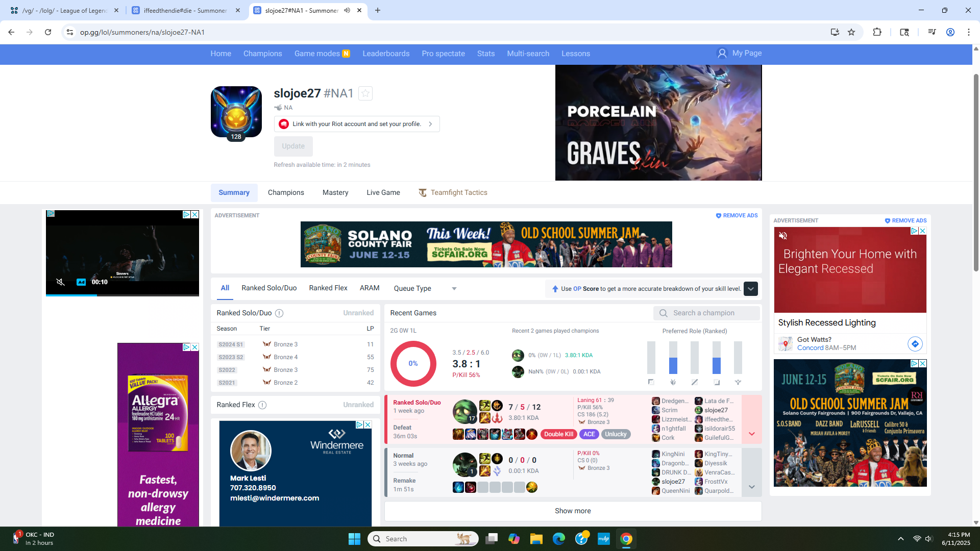This screenshot has width=980, height=551.
Task: Bookmark this page with the star icon
Action: [851, 32]
